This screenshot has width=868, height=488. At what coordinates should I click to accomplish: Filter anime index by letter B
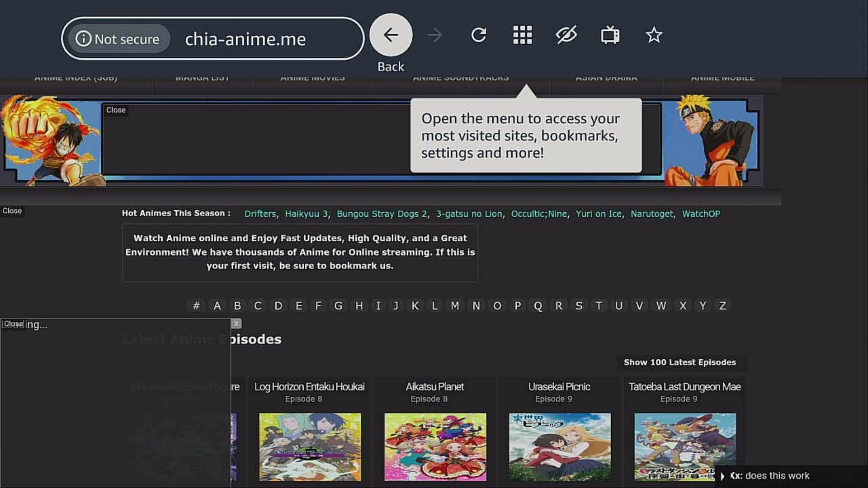[237, 306]
